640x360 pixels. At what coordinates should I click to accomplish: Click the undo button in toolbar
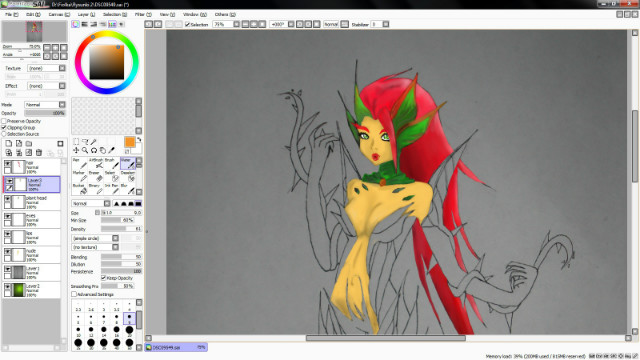pyautogui.click(x=149, y=24)
